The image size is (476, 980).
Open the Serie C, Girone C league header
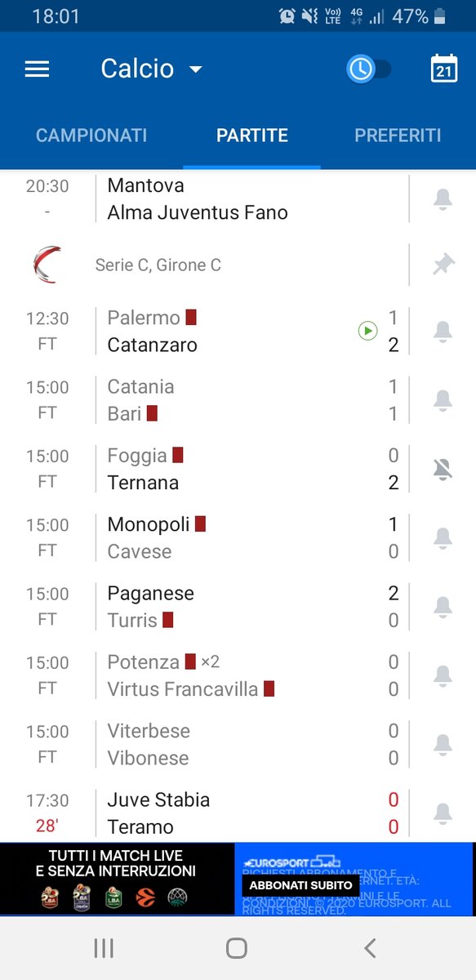pos(204,265)
